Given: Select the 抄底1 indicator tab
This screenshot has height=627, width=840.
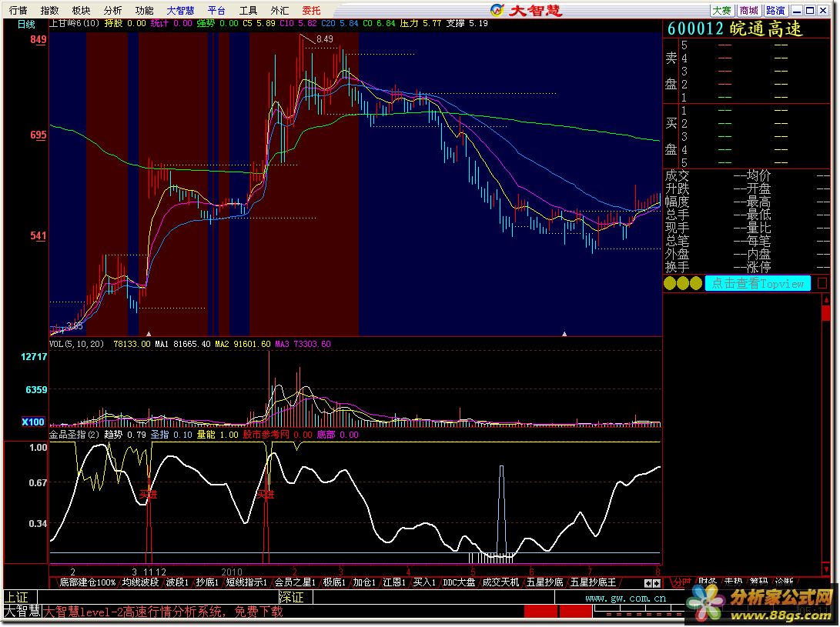Looking at the screenshot, I should 207,582.
